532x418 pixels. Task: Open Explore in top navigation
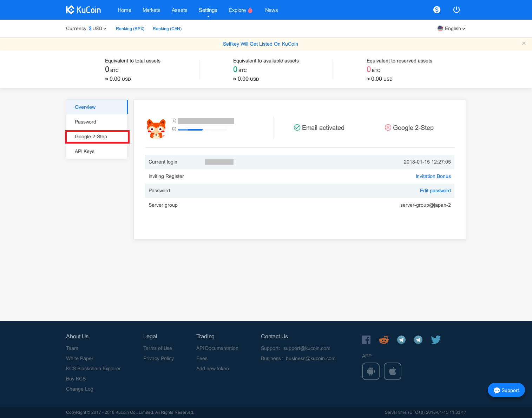coord(237,10)
